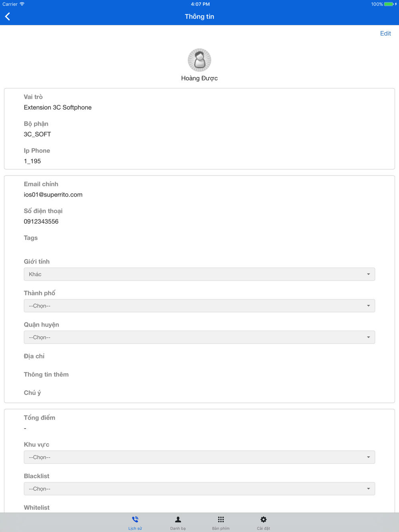This screenshot has height=532, width=399.
Task: Open the Giới tính dropdown showing Khác
Action: click(x=199, y=274)
